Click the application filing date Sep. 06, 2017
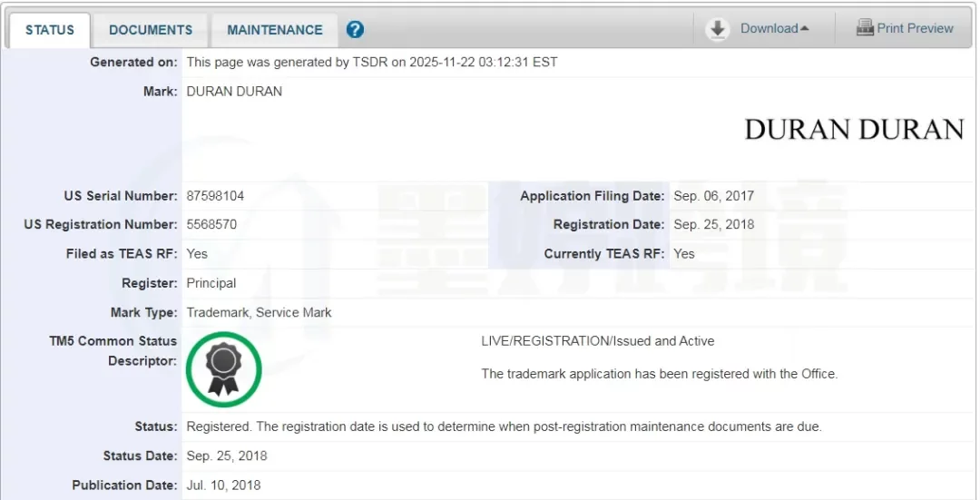The height and width of the screenshot is (500, 980). point(713,196)
